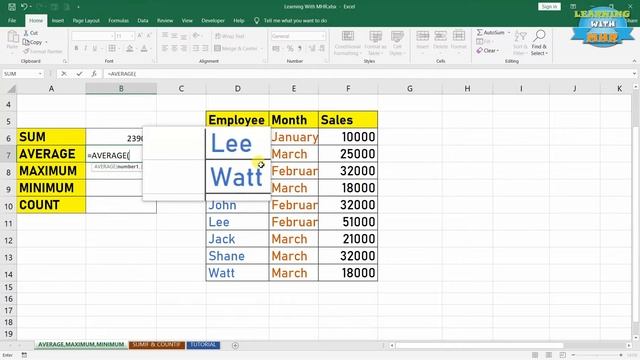Click the Page Layout view status icon

[549, 355]
